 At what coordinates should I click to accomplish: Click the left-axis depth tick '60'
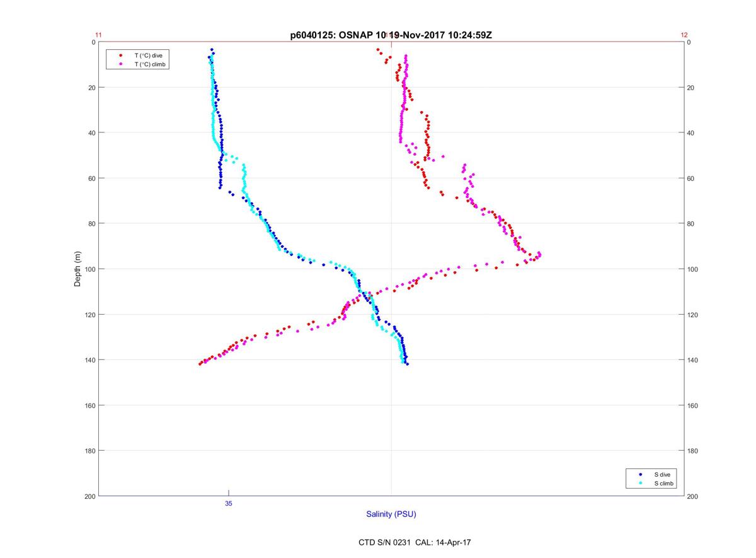point(91,178)
